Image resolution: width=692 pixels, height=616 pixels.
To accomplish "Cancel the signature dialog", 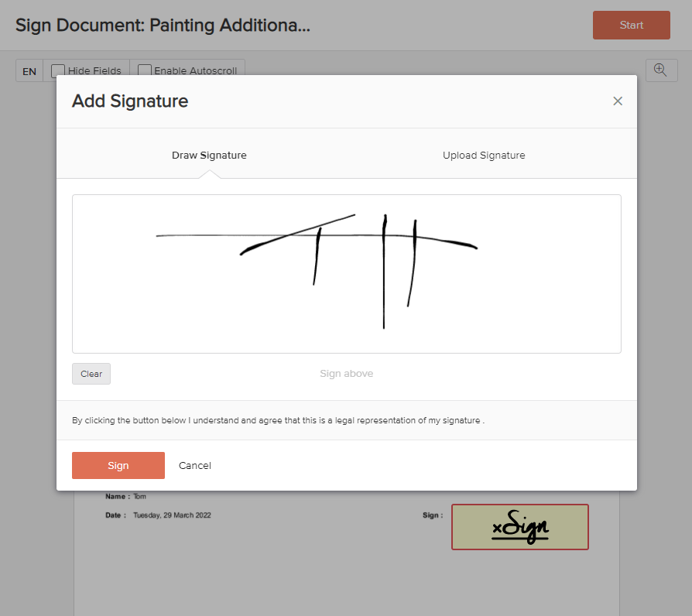I will tap(195, 466).
